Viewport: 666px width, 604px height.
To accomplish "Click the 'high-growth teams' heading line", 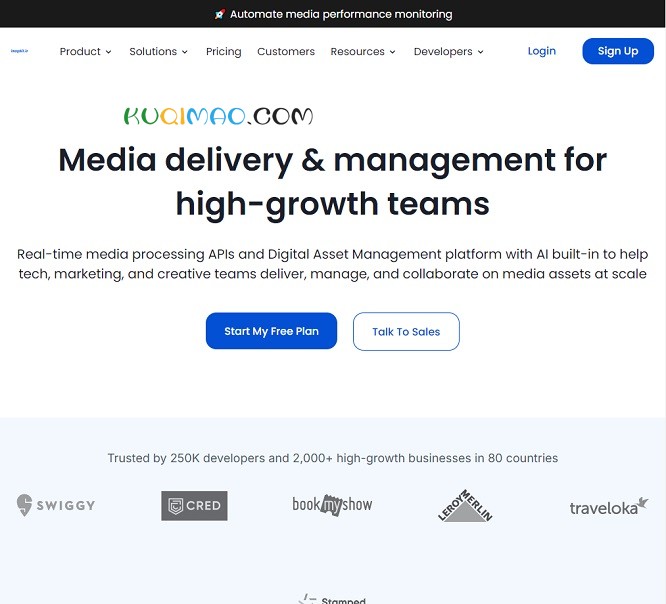I will coord(333,205).
